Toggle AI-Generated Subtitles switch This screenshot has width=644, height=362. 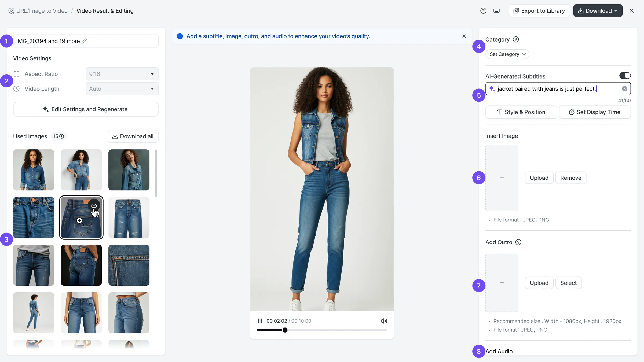tap(625, 76)
